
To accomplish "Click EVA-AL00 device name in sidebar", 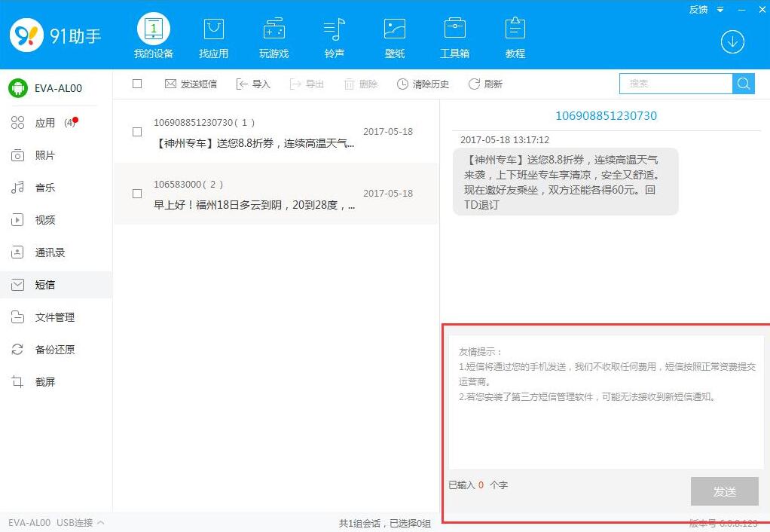I will click(59, 88).
